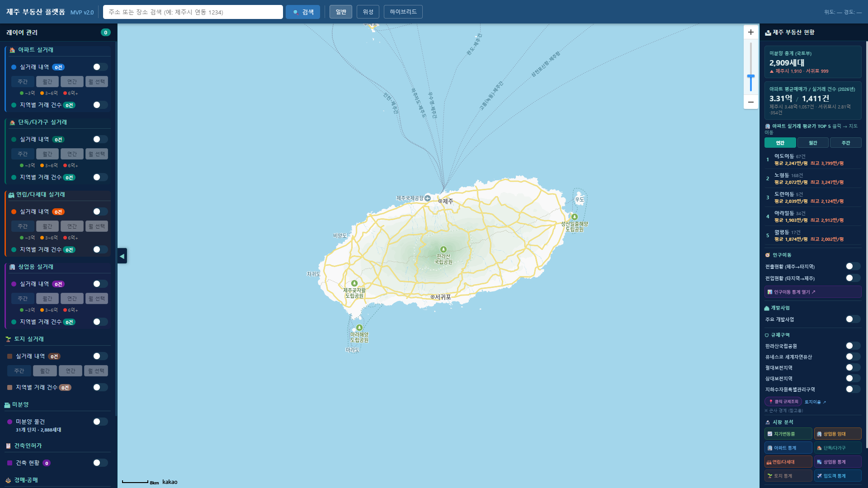Image resolution: width=868 pixels, height=488 pixels.
Task: Open 아파트 통계 button
Action: [x=788, y=448]
